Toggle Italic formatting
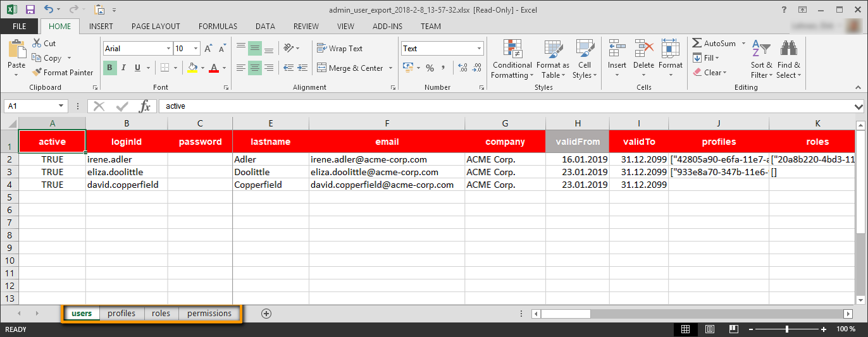Image resolution: width=868 pixels, height=337 pixels. coord(123,68)
